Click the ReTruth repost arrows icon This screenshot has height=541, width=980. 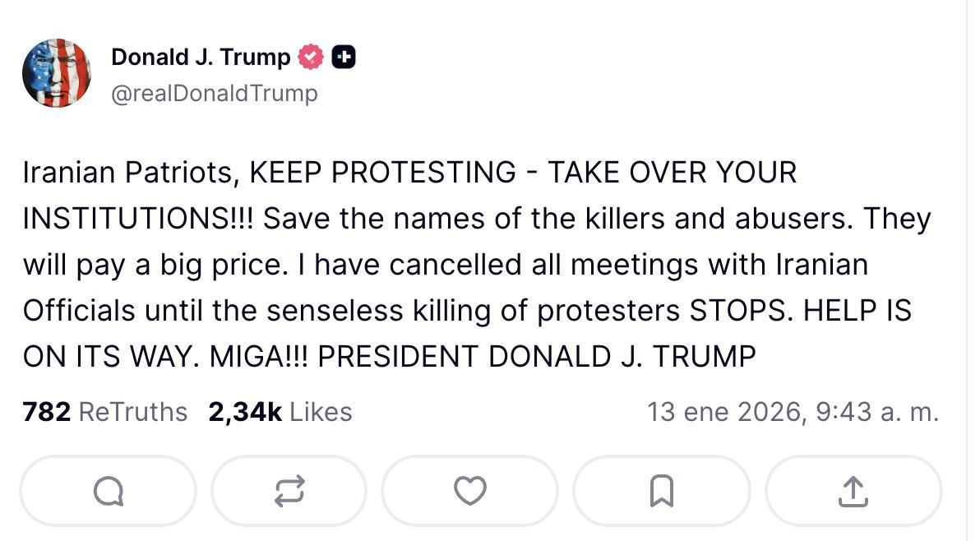point(289,491)
